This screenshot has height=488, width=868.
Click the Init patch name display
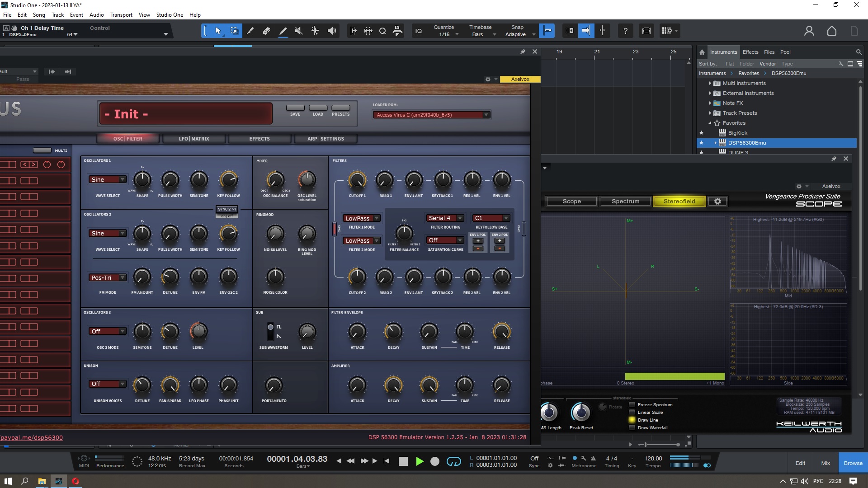(185, 114)
